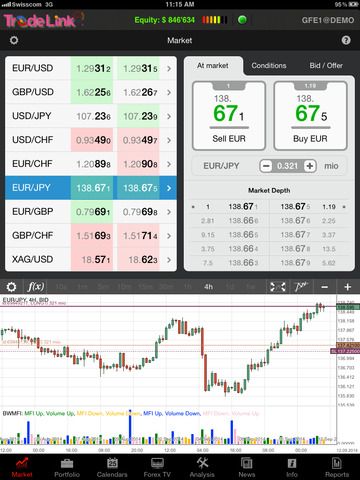
Task: Open the help question mark icon
Action: (x=346, y=40)
